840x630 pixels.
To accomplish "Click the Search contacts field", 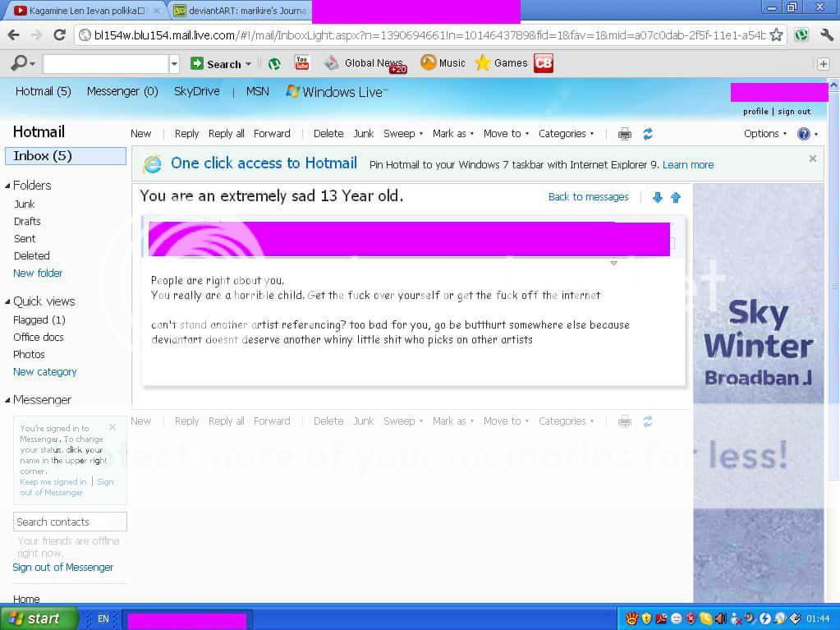I will pos(70,522).
